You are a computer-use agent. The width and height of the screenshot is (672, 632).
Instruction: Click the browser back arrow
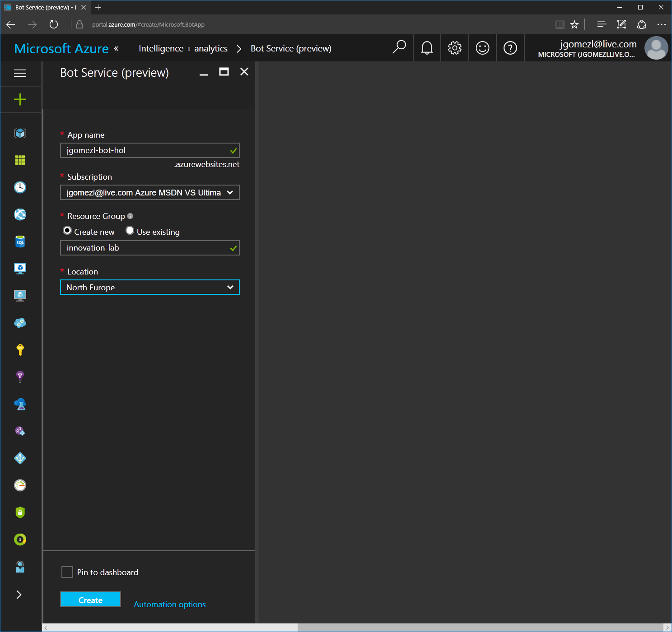(11, 24)
